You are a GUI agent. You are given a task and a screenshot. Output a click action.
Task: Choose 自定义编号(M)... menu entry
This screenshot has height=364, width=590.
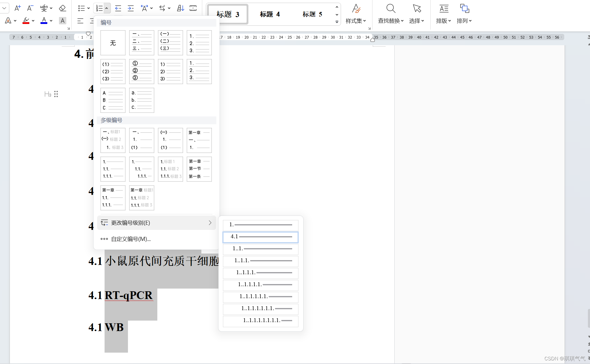[x=131, y=239]
